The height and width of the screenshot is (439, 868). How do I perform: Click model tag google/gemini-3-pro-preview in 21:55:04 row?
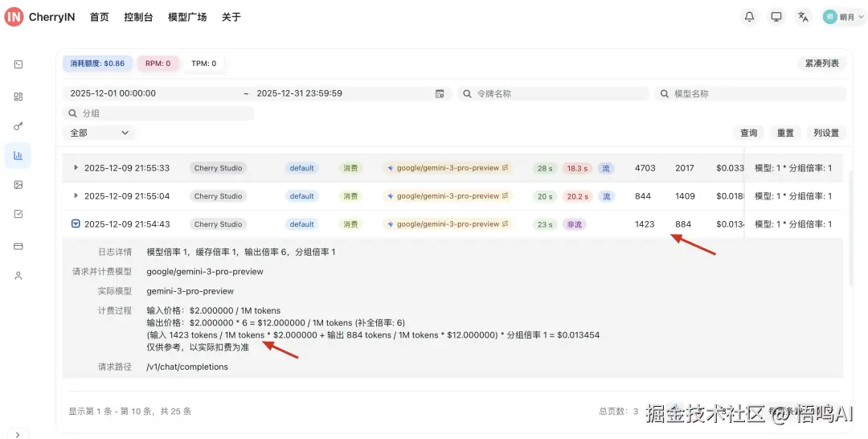pos(448,196)
